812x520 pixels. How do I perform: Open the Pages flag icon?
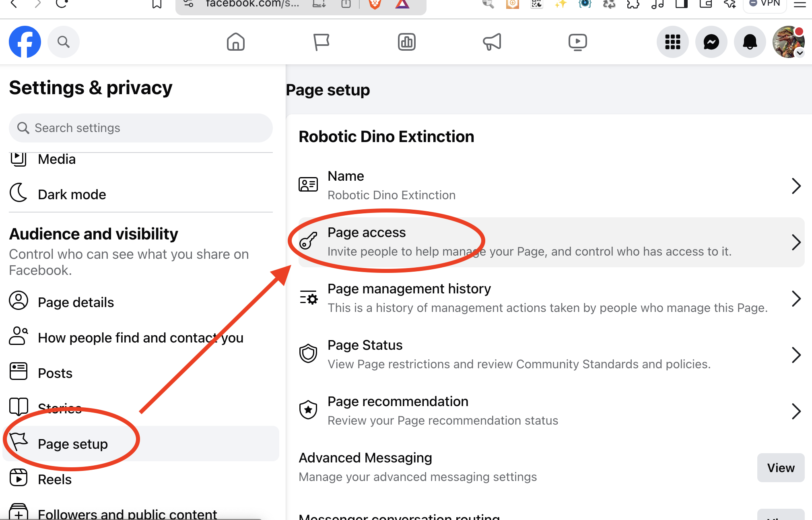[321, 42]
